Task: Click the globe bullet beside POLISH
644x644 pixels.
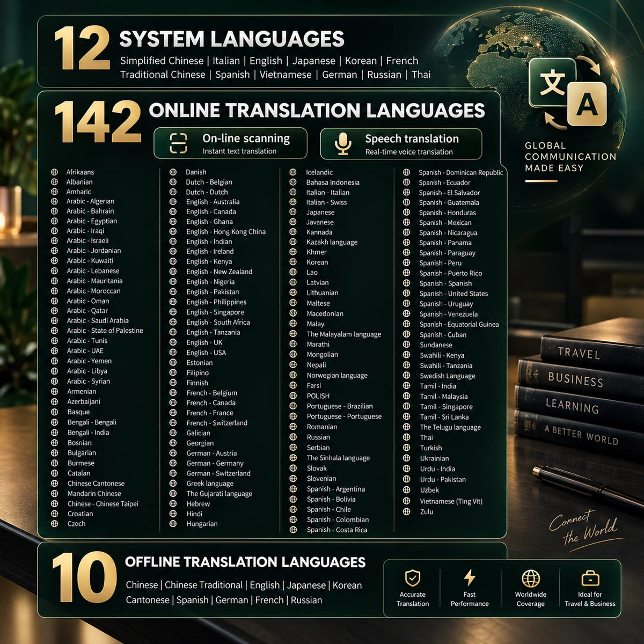Action: click(x=293, y=396)
